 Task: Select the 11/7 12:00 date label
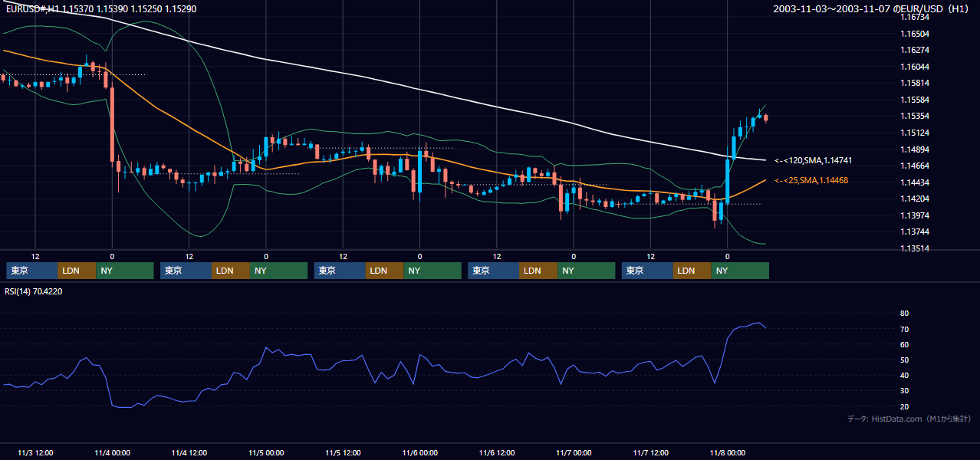(650, 452)
